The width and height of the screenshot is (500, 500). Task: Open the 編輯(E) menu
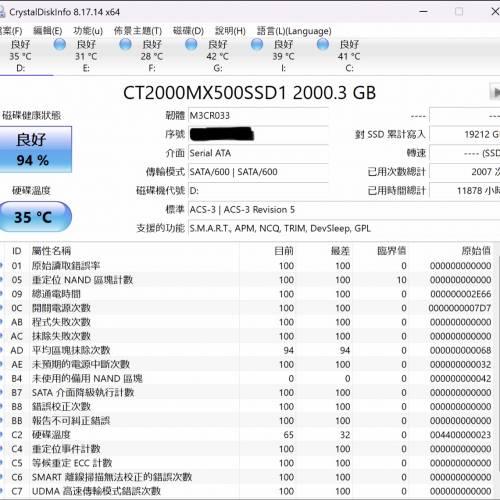coord(48,31)
